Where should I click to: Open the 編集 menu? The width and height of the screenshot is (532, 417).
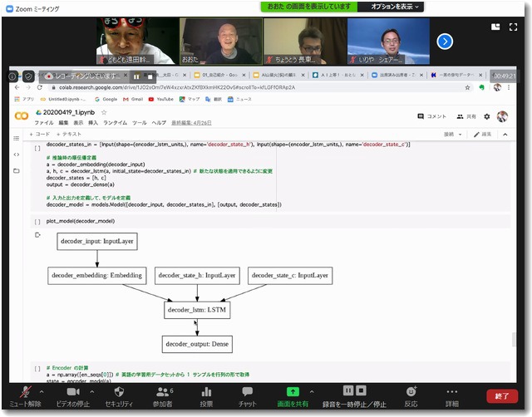tap(63, 123)
